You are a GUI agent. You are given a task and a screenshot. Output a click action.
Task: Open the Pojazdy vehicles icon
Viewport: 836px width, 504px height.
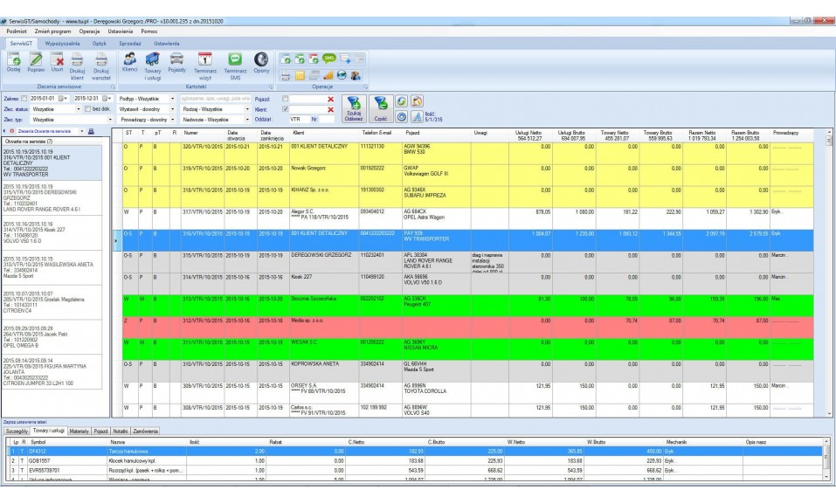point(176,61)
